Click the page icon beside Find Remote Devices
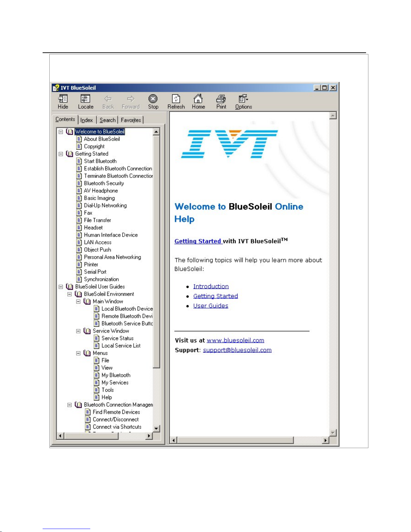This screenshot has height=532, width=411. point(88,412)
